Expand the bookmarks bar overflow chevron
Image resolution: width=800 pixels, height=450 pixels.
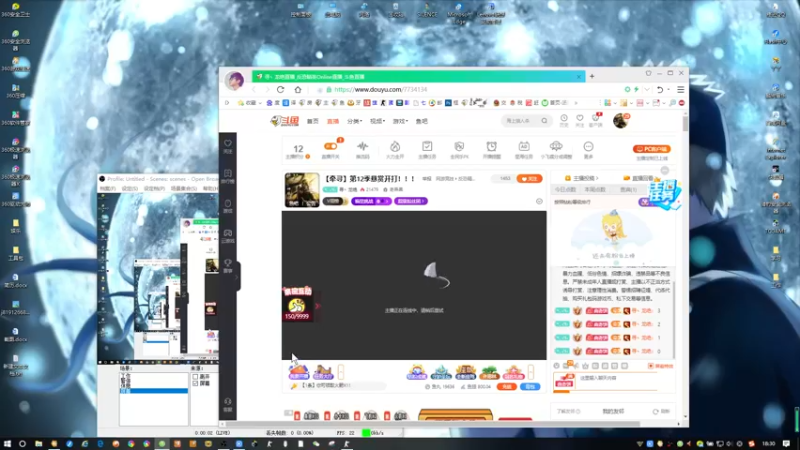click(x=576, y=103)
